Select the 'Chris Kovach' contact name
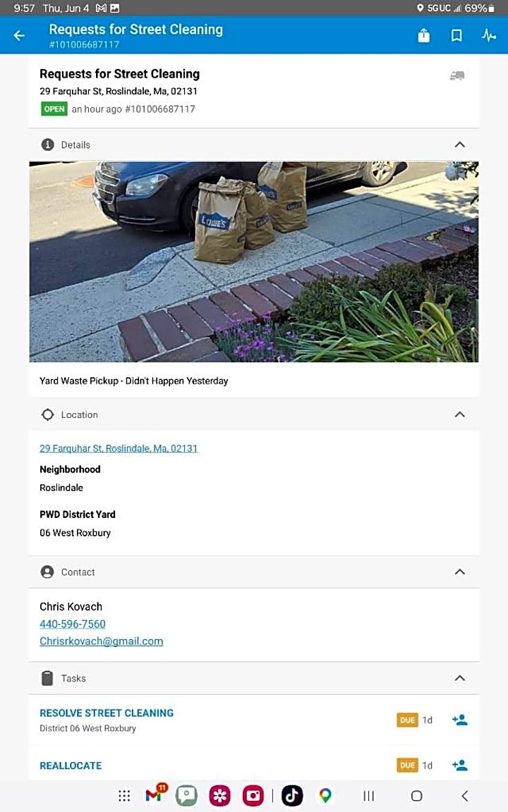508x812 pixels. 71,606
